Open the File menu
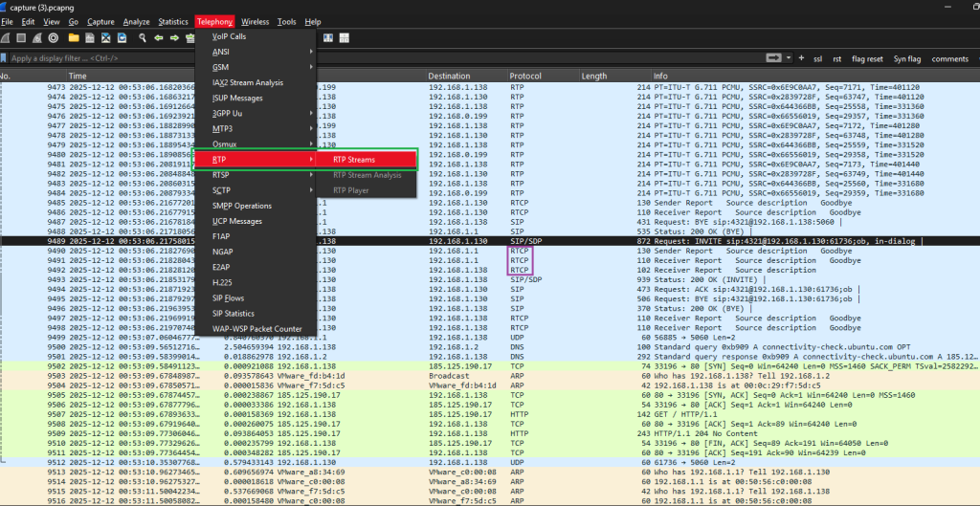This screenshot has width=980, height=506. pyautogui.click(x=7, y=22)
